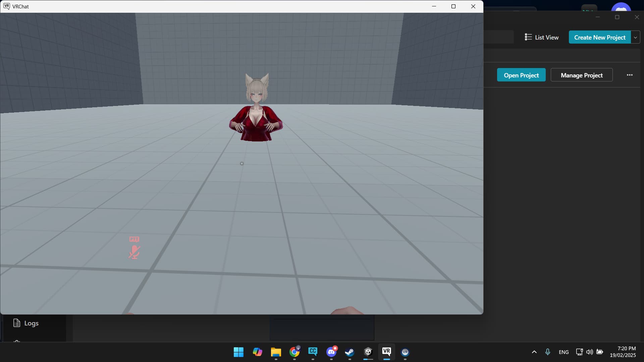Open File Explorer from the taskbar
Image resolution: width=644 pixels, height=362 pixels.
(276, 352)
